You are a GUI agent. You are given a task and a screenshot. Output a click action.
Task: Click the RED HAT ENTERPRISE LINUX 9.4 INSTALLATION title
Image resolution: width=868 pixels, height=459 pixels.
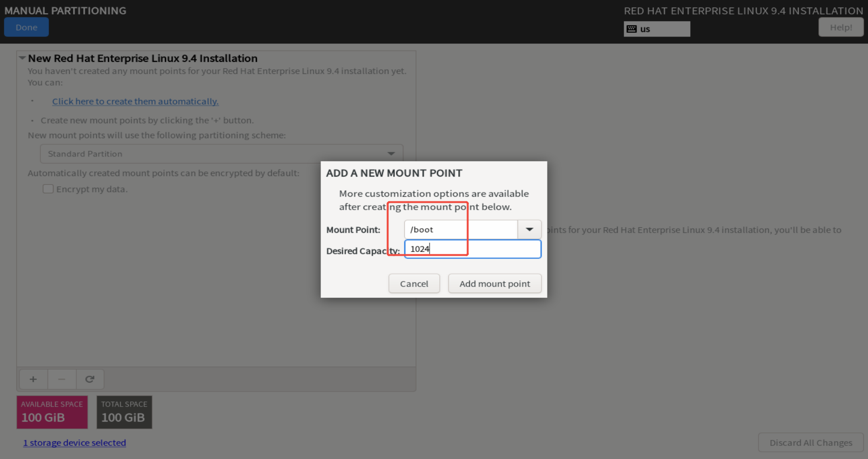pyautogui.click(x=744, y=11)
